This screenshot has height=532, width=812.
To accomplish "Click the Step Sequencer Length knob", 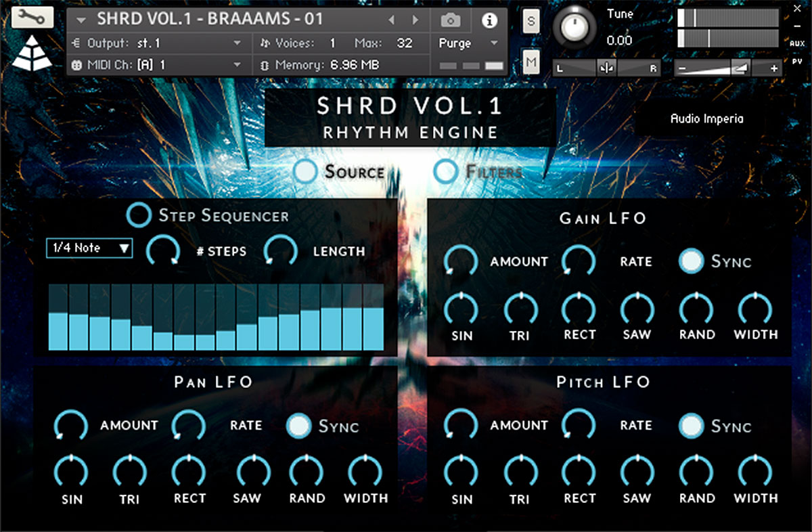I will tap(281, 251).
